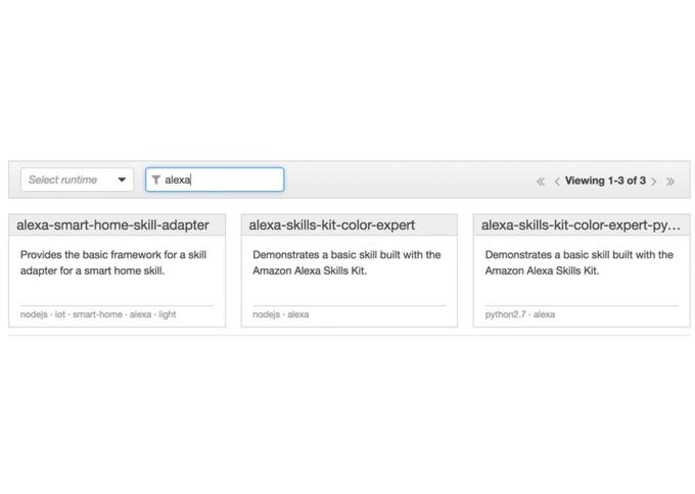The width and height of the screenshot is (695, 494).
Task: Click the filter input containing alexa
Action: click(215, 180)
